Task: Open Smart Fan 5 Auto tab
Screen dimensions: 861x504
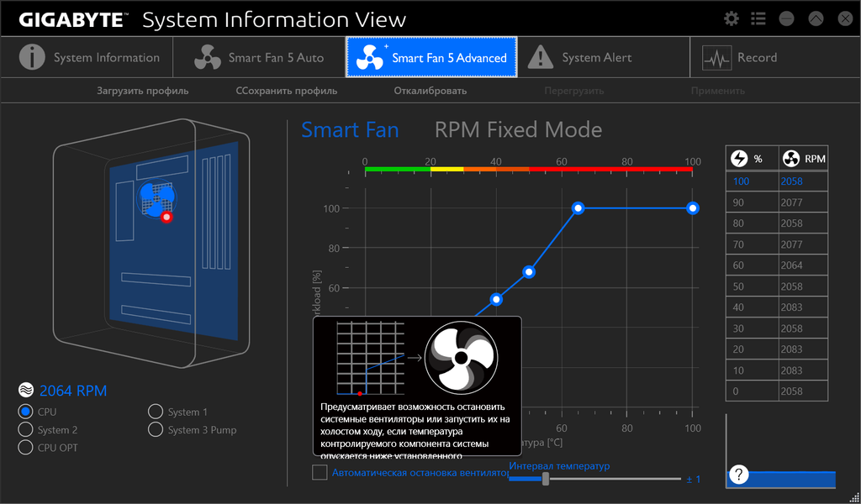Action: (x=259, y=58)
